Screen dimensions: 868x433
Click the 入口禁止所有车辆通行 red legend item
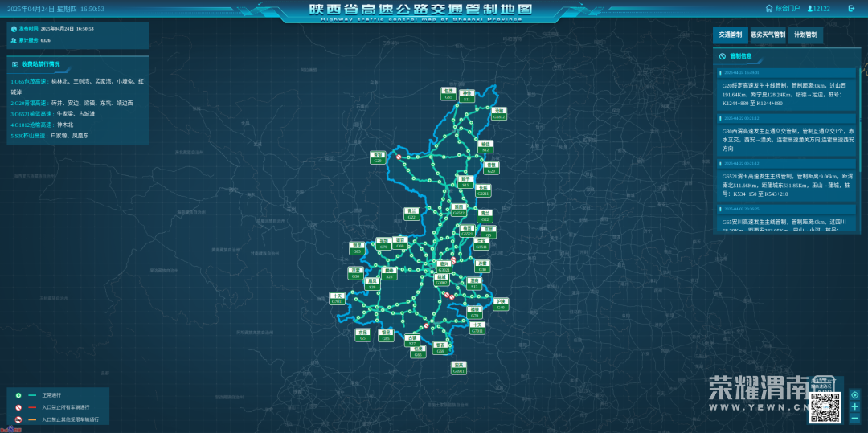(x=64, y=407)
